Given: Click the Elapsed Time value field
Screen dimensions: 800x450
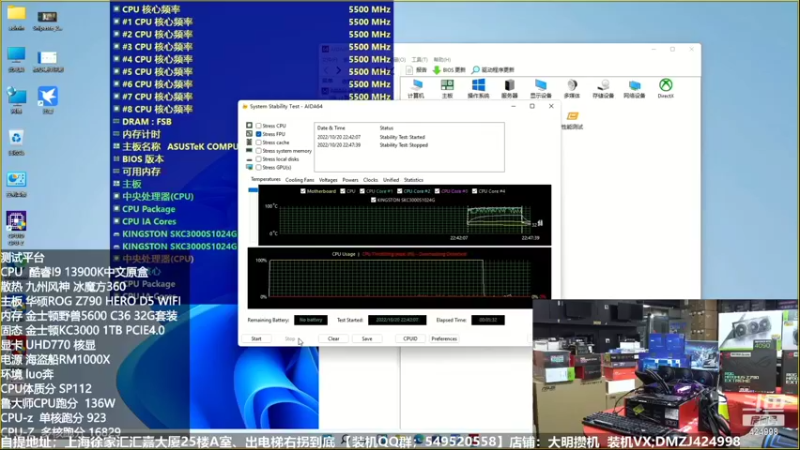Looking at the screenshot, I should [x=488, y=320].
